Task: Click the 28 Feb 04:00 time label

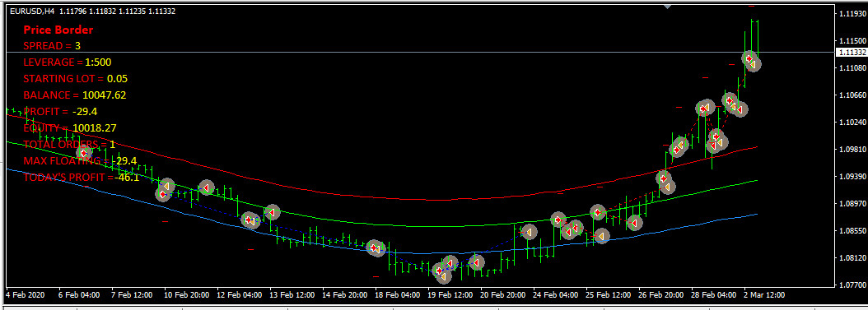Action: 714,295
